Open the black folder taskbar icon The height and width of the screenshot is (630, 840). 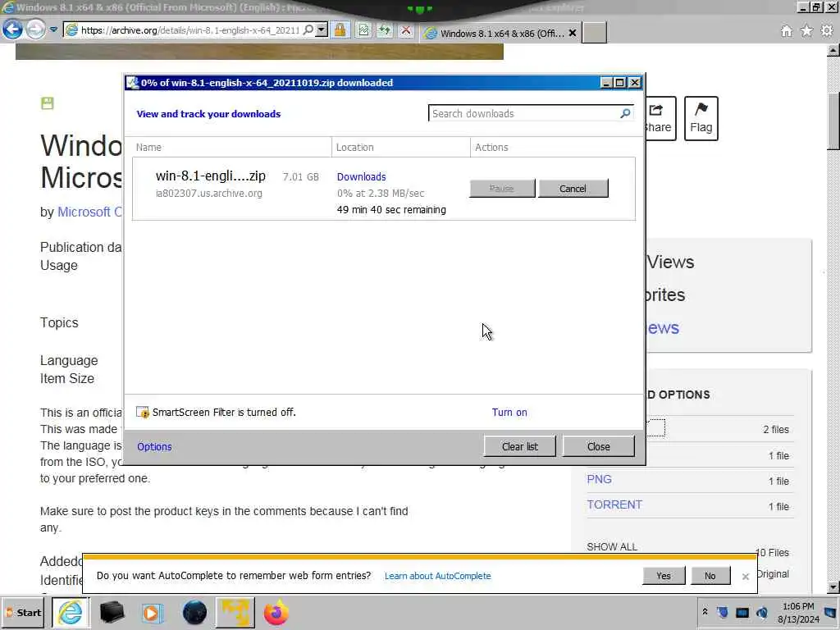point(112,612)
